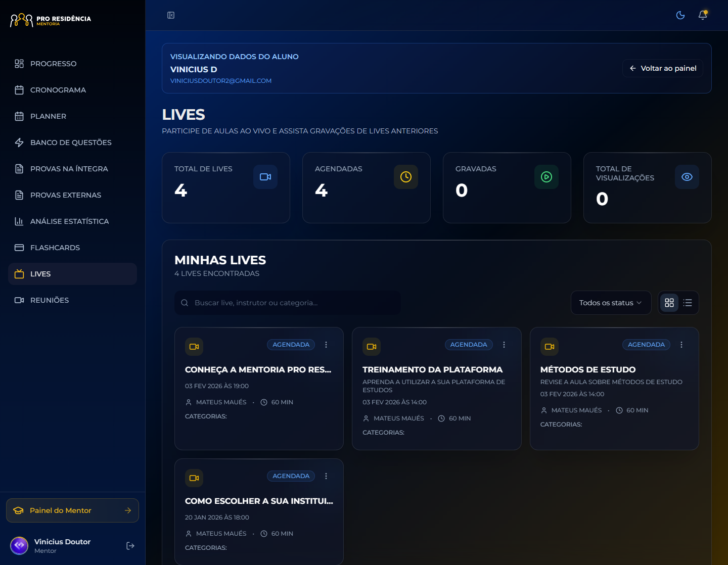Open the Métodos de Estudo live title
The width and height of the screenshot is (728, 565).
[x=588, y=370]
